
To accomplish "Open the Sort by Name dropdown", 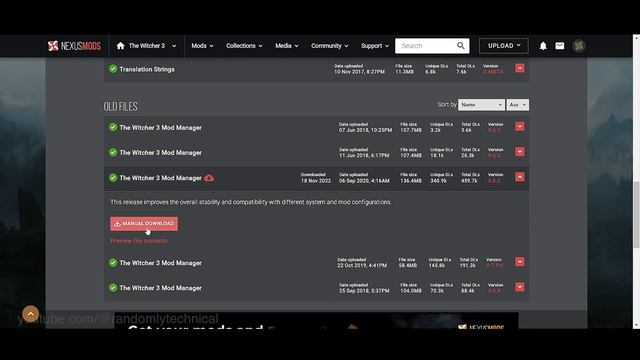I will pos(481,105).
